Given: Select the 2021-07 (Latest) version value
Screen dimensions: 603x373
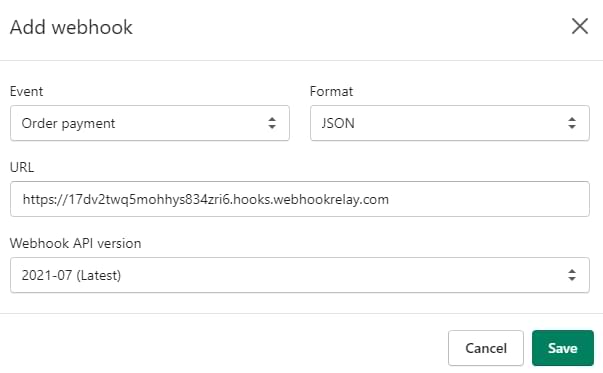Looking at the screenshot, I should [71, 275].
